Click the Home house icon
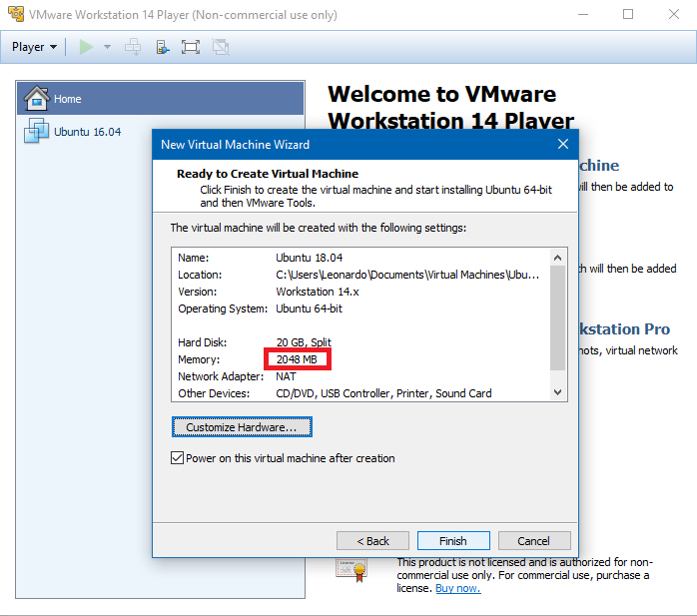 coord(37,98)
